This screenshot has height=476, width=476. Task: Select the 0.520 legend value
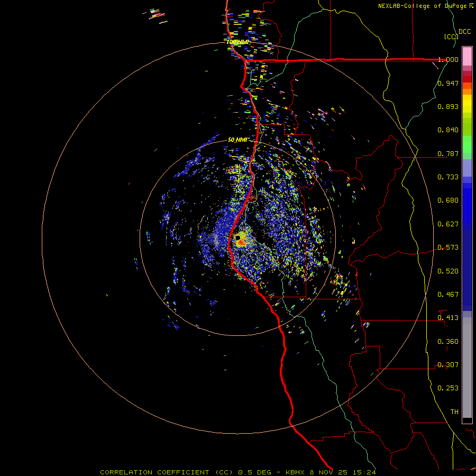(448, 271)
